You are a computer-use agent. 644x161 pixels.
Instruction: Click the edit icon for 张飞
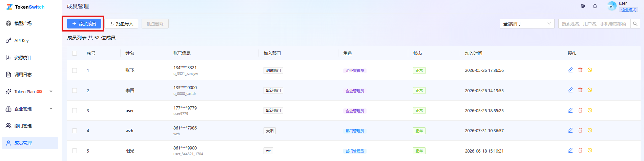coord(570,70)
